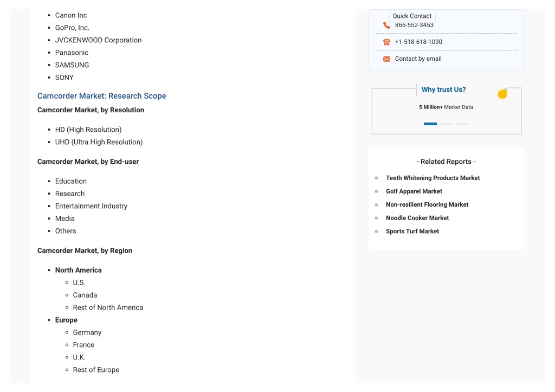Click the North America region item
The width and height of the screenshot is (555, 392).
click(78, 270)
